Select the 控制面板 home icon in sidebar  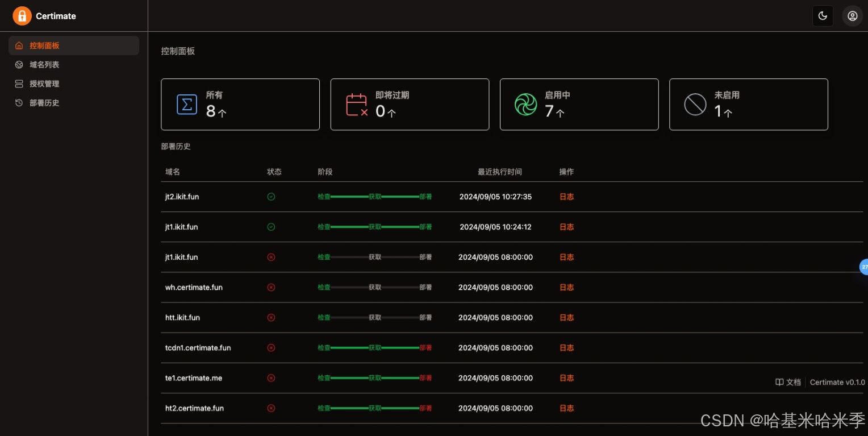coord(19,45)
